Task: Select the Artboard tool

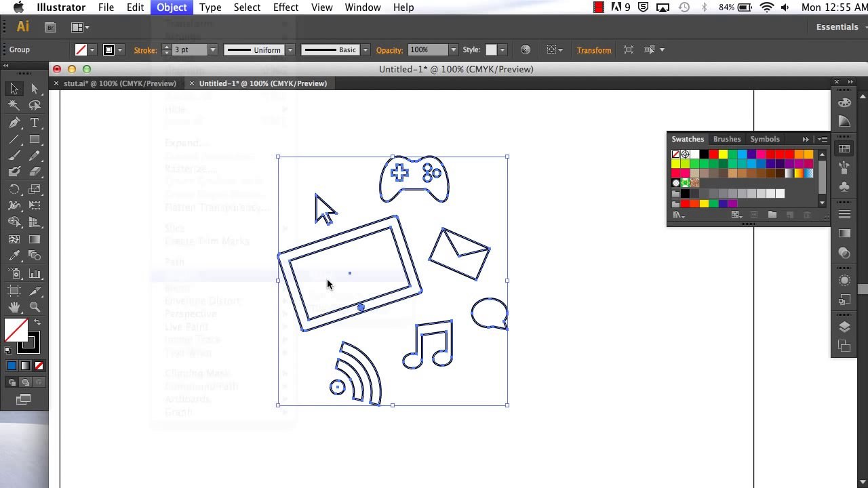Action: click(14, 291)
